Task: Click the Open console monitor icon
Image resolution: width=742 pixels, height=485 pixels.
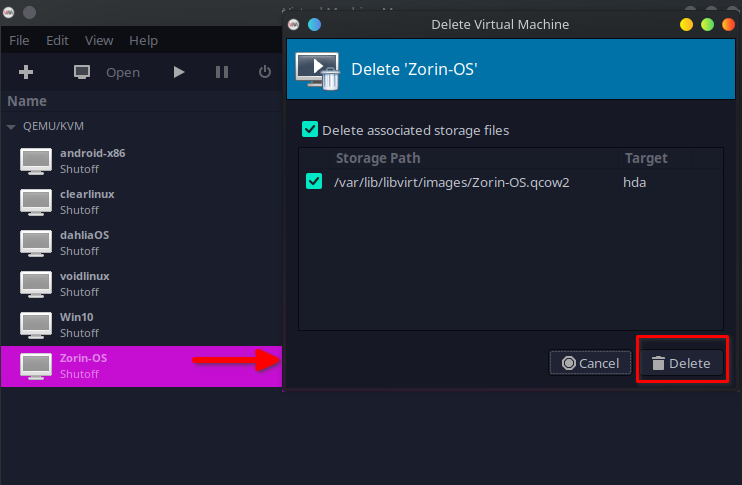Action: point(82,72)
